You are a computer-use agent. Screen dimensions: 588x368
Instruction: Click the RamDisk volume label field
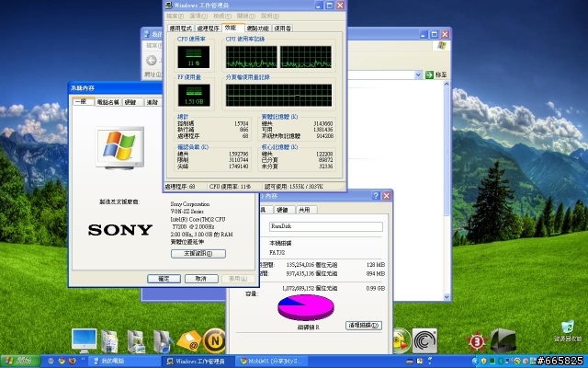[326, 226]
